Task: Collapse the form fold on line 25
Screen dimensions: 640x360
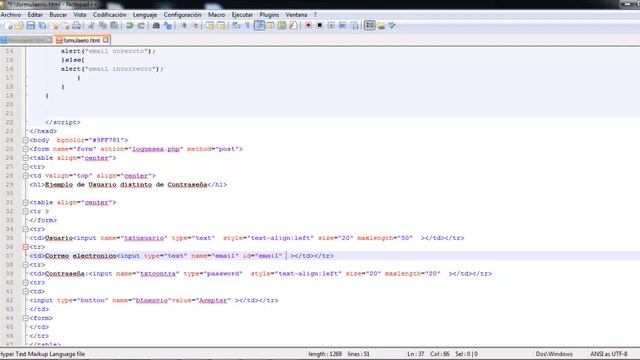Action: click(x=26, y=149)
